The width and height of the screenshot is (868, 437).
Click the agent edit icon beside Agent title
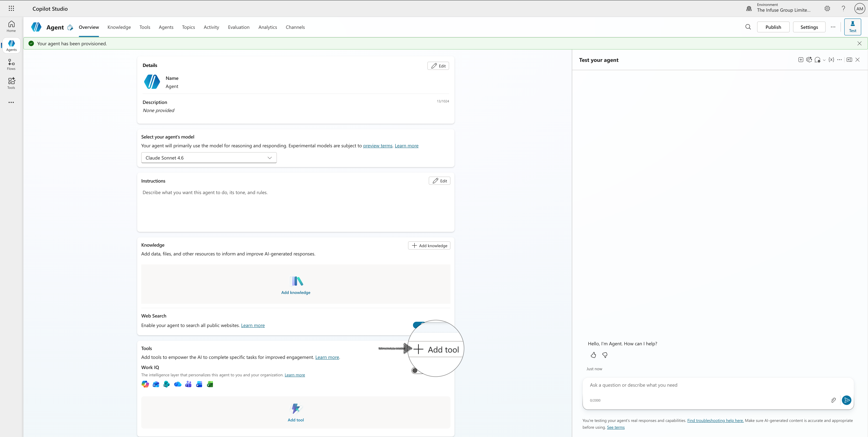[x=70, y=27]
